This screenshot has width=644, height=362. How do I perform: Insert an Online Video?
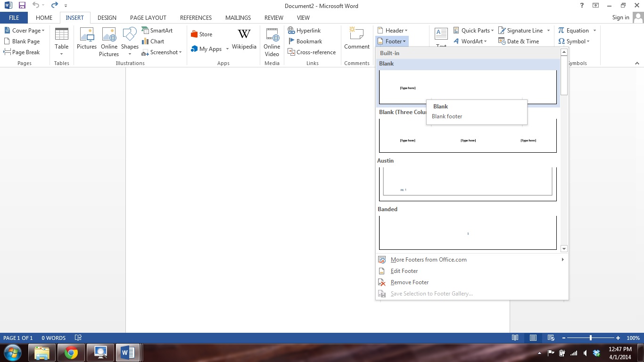[272, 41]
